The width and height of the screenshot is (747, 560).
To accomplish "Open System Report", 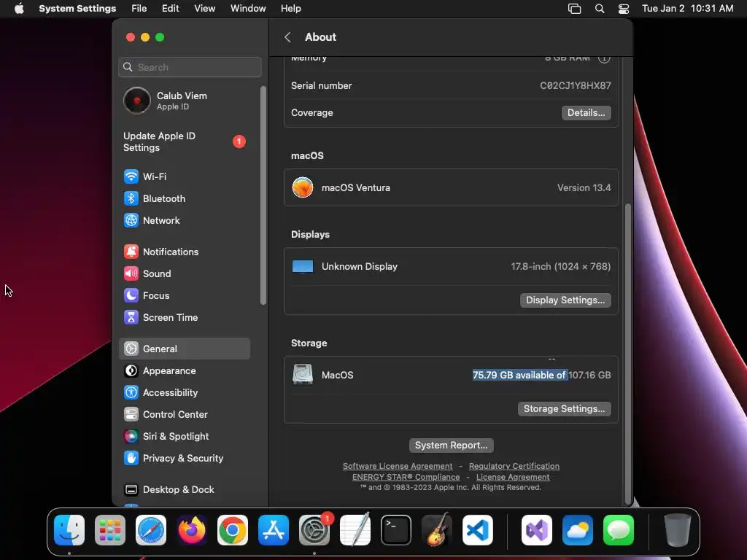I will point(451,446).
